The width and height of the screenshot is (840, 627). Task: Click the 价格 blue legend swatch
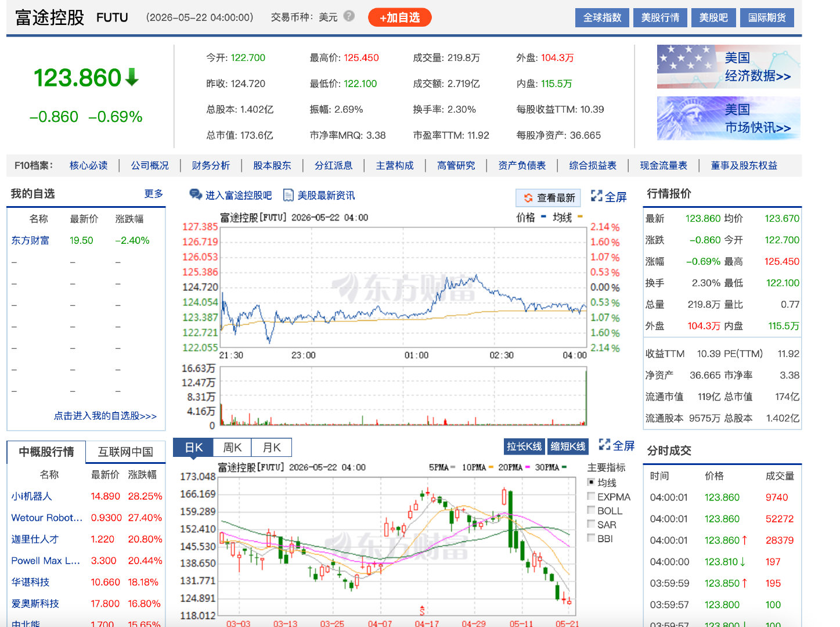[x=543, y=217]
